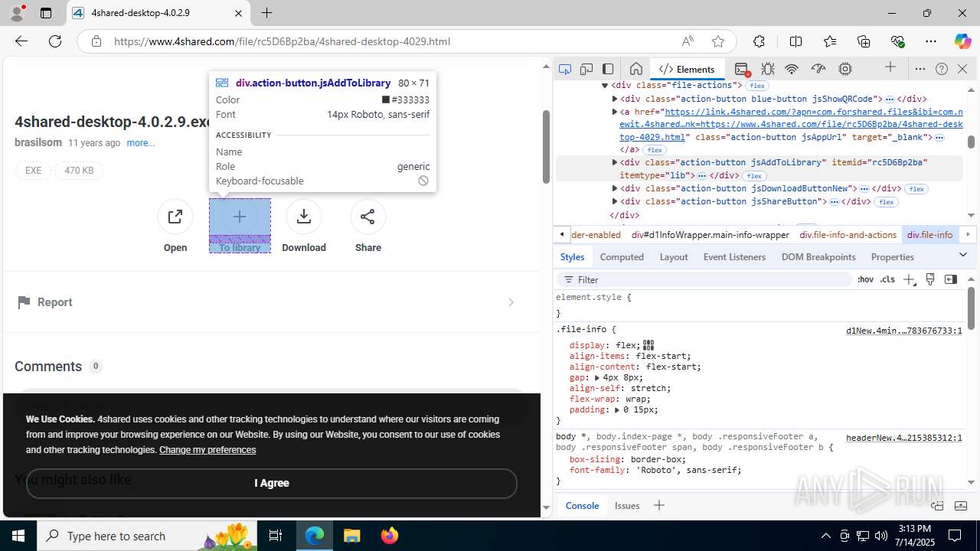Click the browser address bar URL
This screenshot has width=980, height=551.
tap(282, 41)
